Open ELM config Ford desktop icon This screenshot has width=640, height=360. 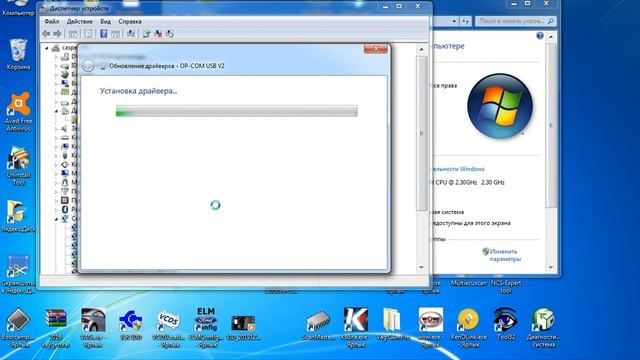pyautogui.click(x=206, y=328)
